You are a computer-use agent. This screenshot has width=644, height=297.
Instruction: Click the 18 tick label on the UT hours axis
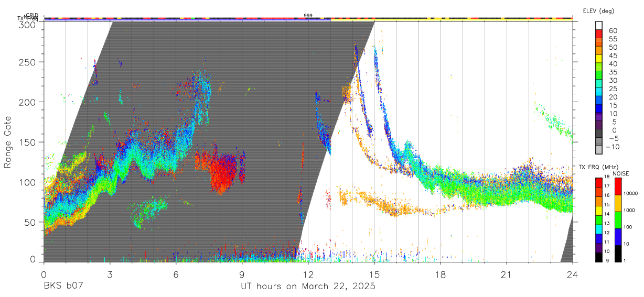(x=441, y=274)
